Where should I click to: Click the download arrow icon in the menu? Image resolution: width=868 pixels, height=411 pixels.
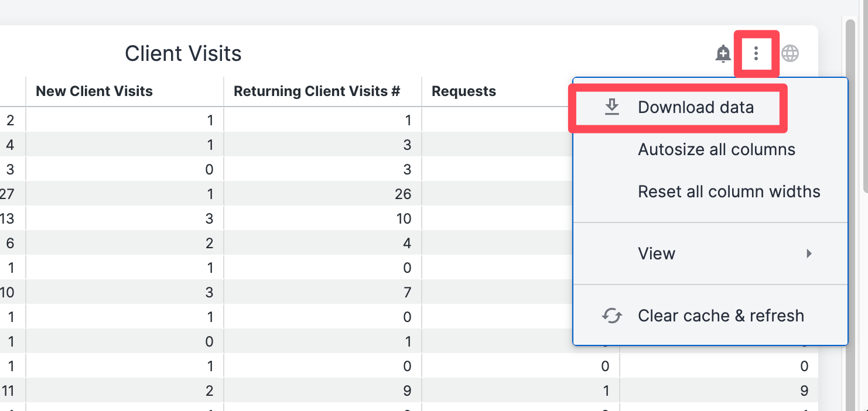point(612,107)
